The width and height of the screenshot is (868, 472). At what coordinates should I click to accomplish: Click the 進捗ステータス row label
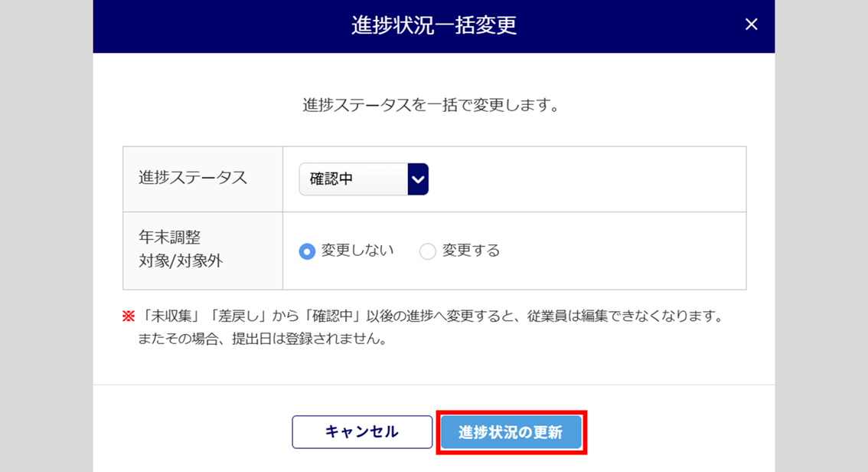point(193,178)
